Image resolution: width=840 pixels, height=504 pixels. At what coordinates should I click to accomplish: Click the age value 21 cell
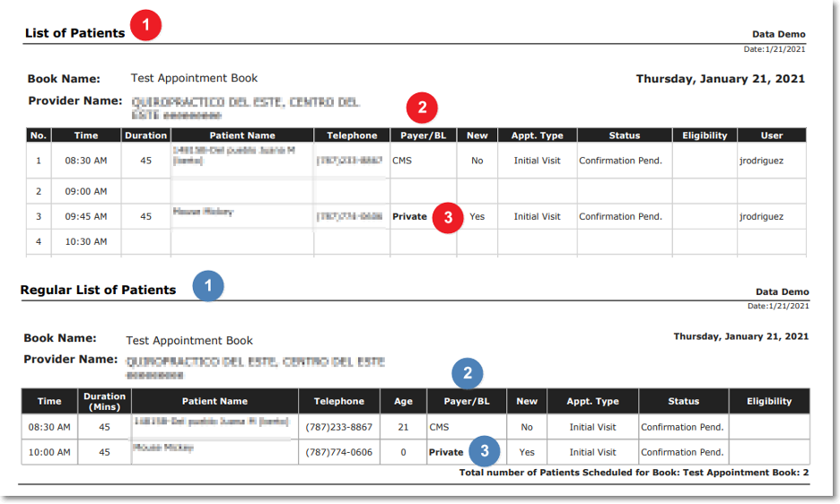403,427
